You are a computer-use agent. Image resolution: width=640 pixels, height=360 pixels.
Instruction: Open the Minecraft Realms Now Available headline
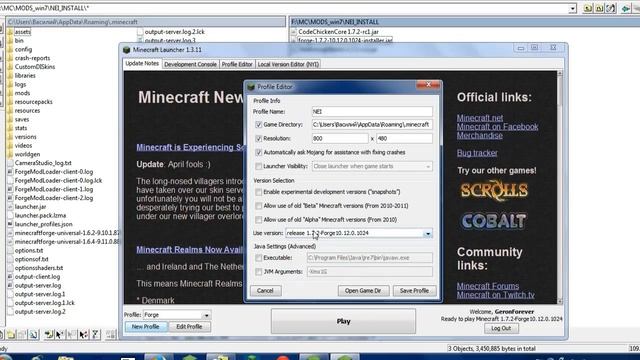pyautogui.click(x=190, y=250)
